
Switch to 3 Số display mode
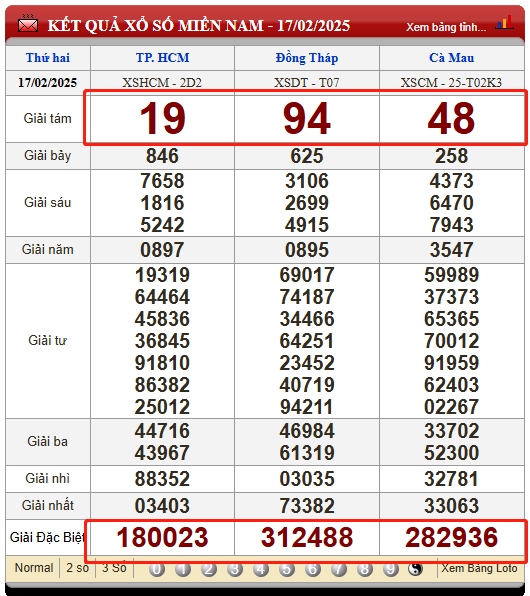114,568
